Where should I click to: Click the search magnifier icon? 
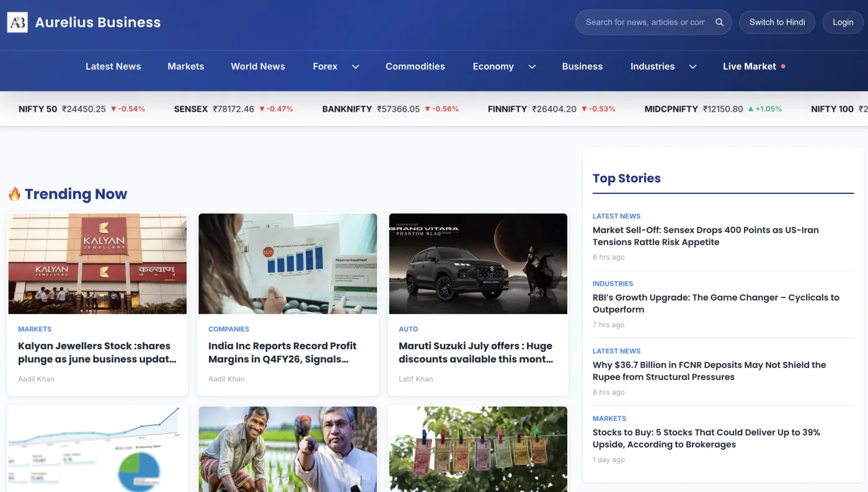coord(720,22)
